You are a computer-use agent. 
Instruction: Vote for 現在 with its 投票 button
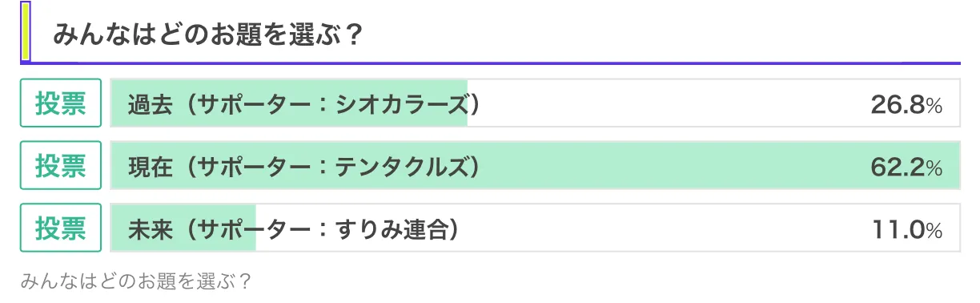tap(61, 166)
